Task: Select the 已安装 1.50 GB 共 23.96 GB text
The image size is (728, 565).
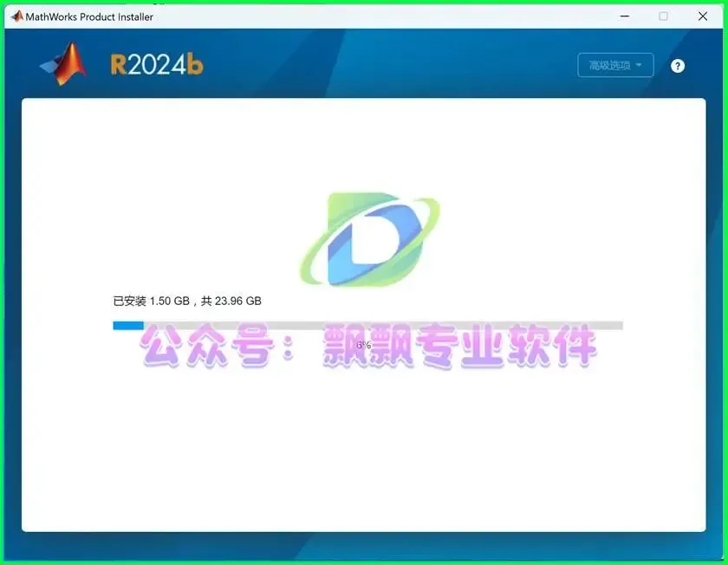Action: pos(187,302)
